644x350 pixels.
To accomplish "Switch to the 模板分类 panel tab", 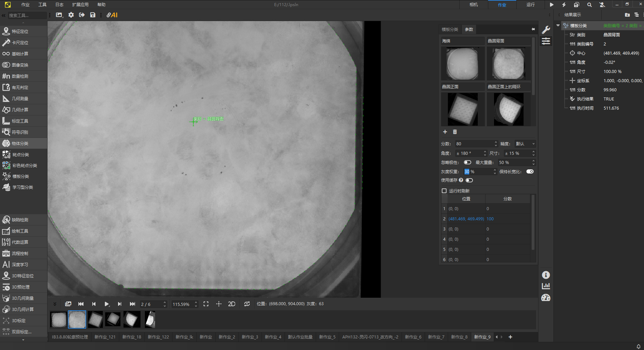I will pos(450,30).
